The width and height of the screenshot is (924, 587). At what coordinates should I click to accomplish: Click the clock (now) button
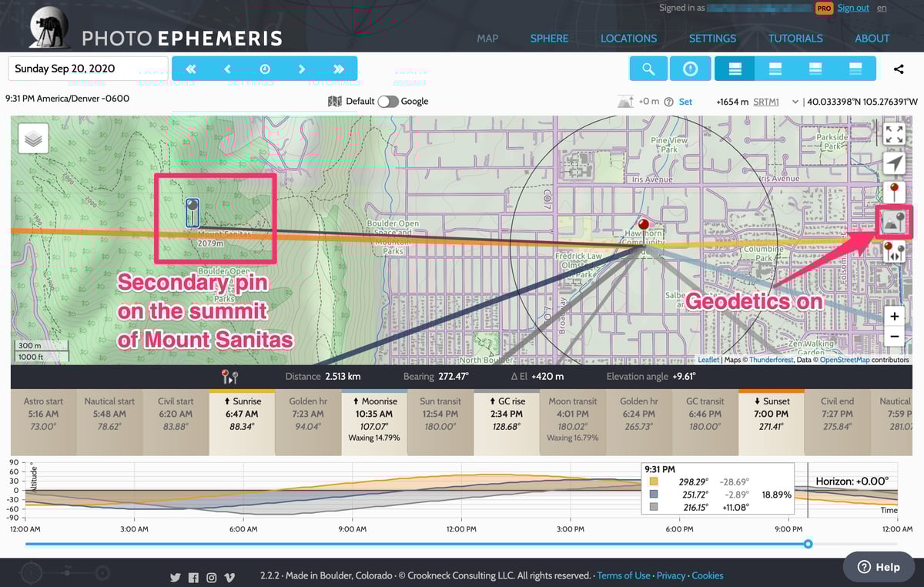265,69
